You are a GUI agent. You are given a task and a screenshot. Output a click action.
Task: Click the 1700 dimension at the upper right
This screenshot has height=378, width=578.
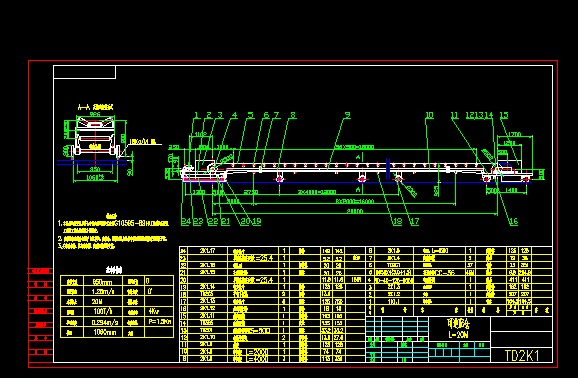click(514, 134)
